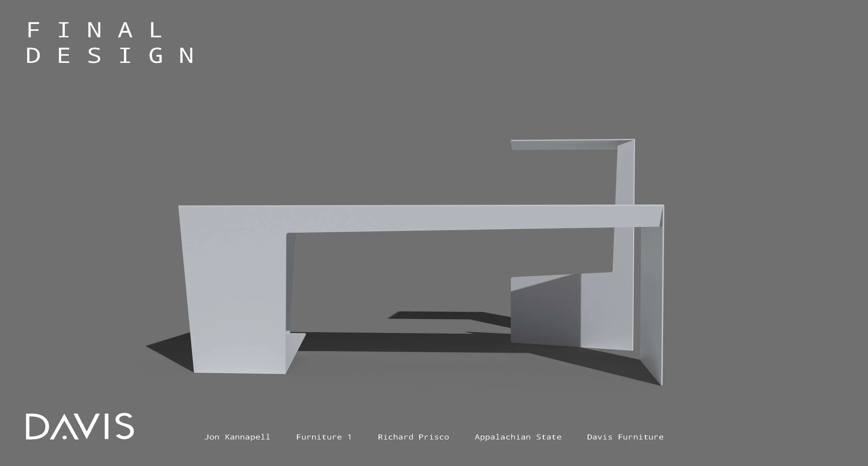This screenshot has width=868, height=466.
Task: Select the Appalachian State label
Action: [x=518, y=437]
